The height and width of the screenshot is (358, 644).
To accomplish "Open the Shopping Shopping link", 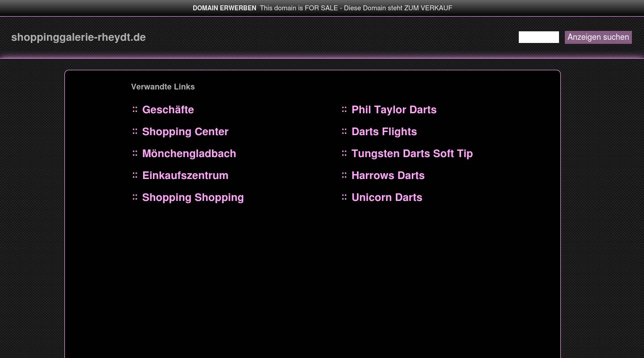I will pos(193,197).
